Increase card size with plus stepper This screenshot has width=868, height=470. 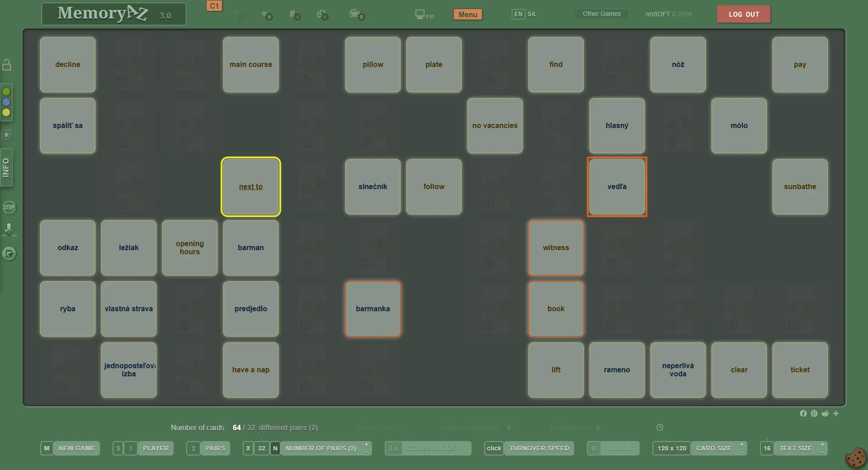[x=741, y=445]
